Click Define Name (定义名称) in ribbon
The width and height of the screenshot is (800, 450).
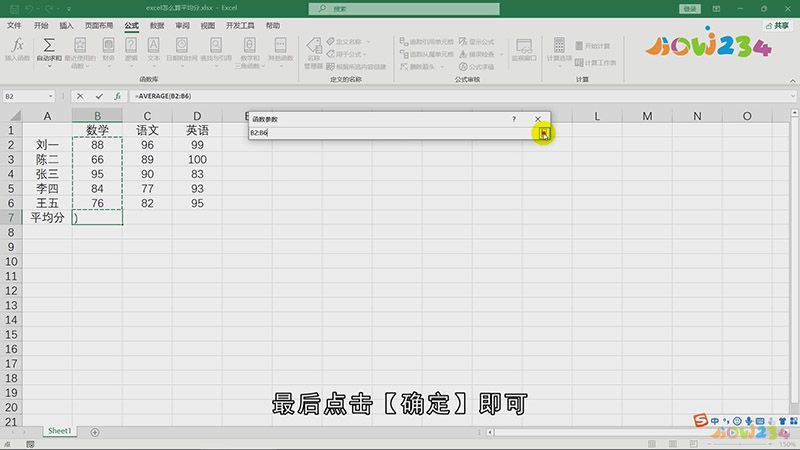click(348, 41)
